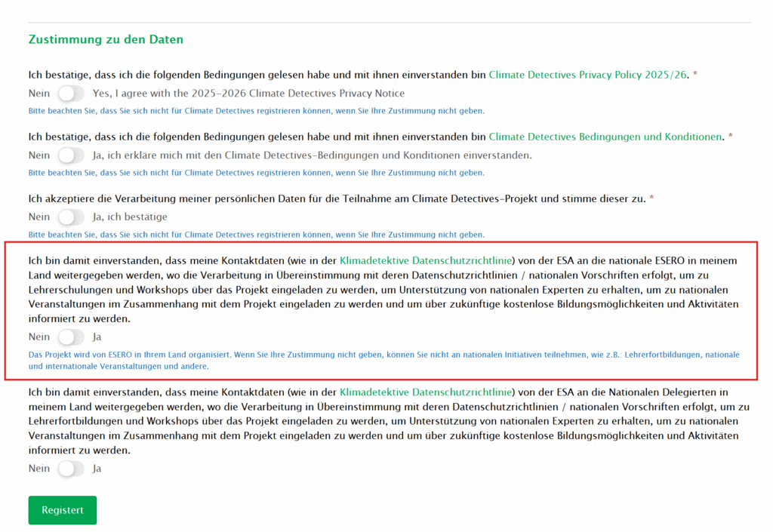Open Klimadetektive Datenschutzrichtlinie link in Nationalen Delegierten paragraph
The height and width of the screenshot is (532, 773).
click(x=427, y=392)
